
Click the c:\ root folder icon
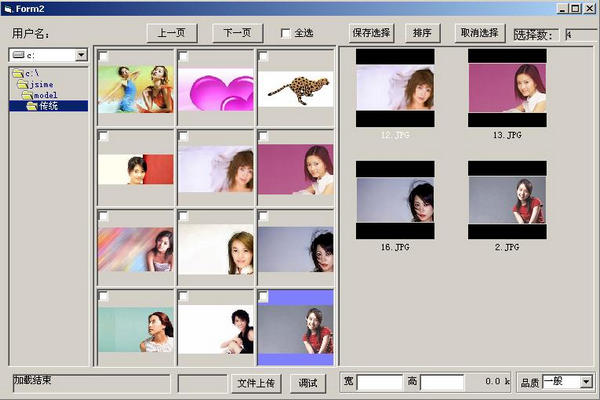coord(19,74)
